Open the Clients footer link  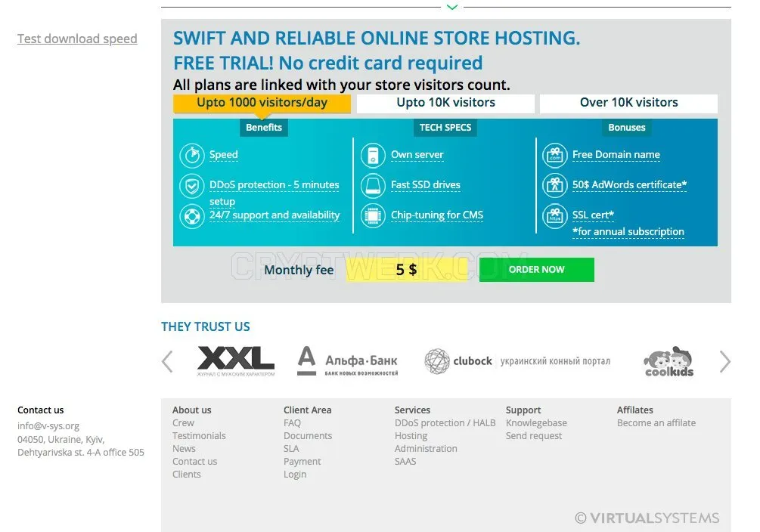(187, 475)
